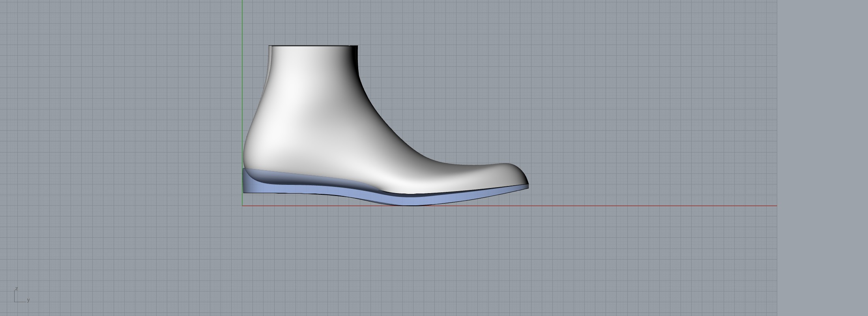Click the right boundary edge of the grid

pos(777,158)
